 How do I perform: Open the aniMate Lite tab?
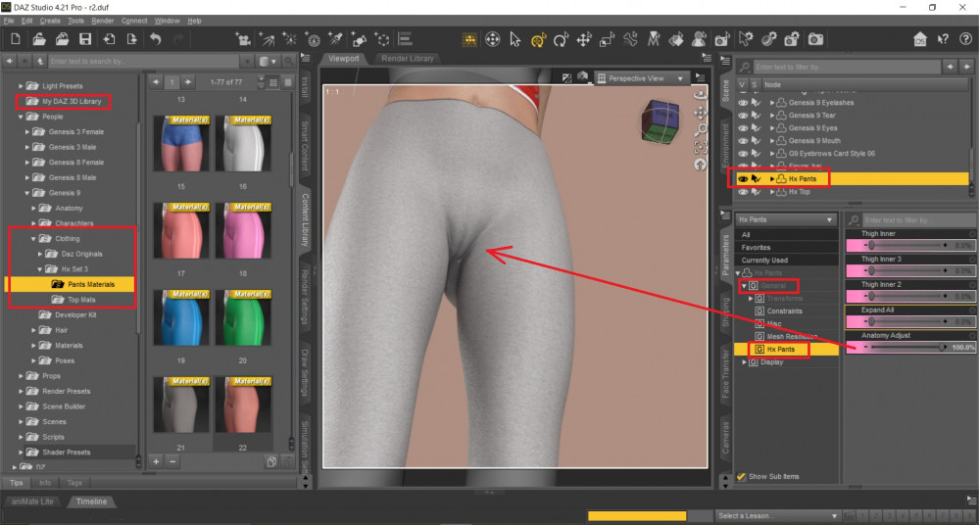click(32, 501)
